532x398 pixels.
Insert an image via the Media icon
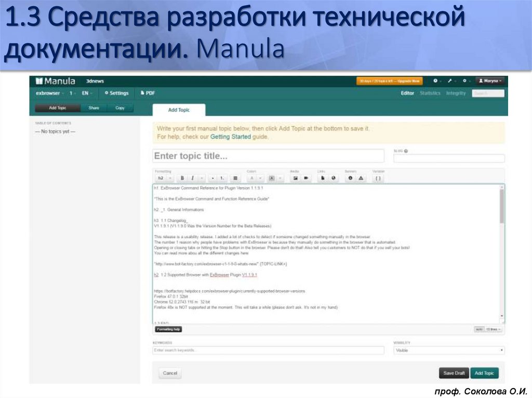click(294, 177)
